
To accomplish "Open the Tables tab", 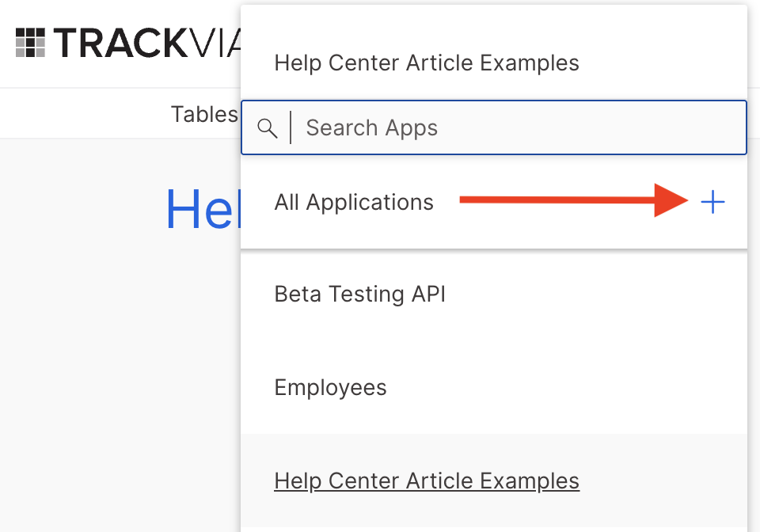I will [x=204, y=114].
